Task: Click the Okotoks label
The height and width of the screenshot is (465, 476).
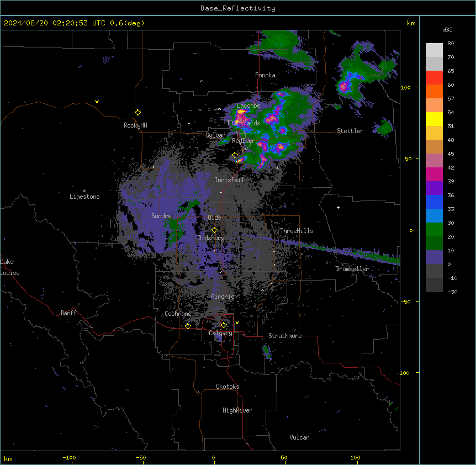Action: coord(228,387)
